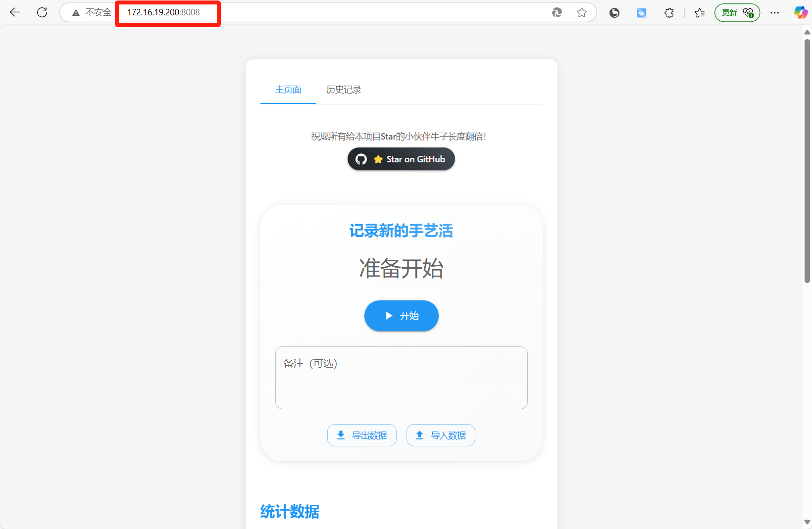Viewport: 812px width, 529px height.
Task: Click the address bar URL 172.16.19.200:8008
Action: pyautogui.click(x=163, y=13)
